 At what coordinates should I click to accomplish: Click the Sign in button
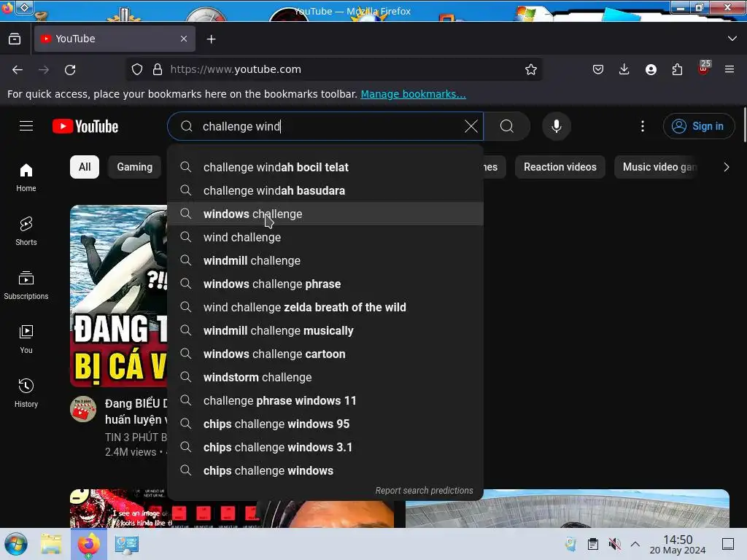pos(698,126)
